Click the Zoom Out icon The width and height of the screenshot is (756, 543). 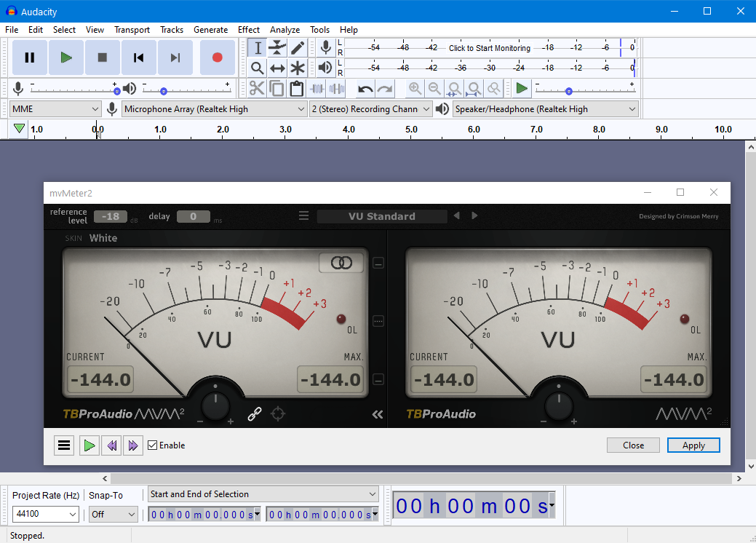pyautogui.click(x=434, y=88)
